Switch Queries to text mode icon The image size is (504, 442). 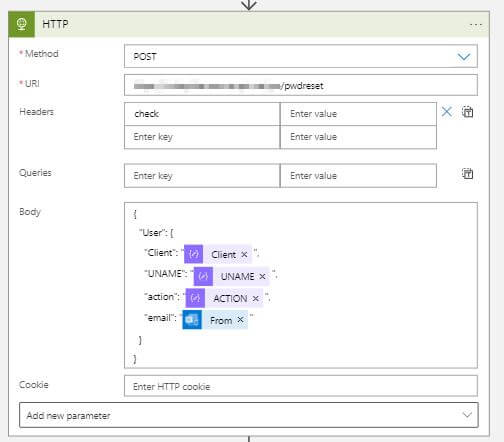point(467,173)
